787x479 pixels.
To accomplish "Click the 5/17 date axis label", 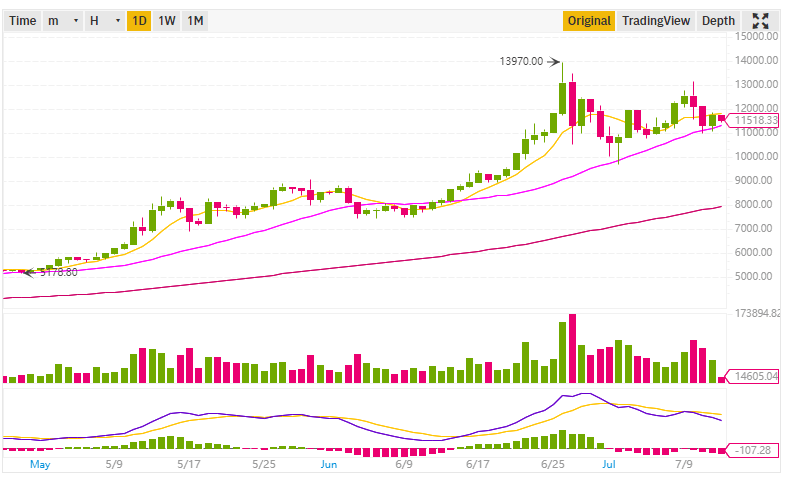I will 189,464.
